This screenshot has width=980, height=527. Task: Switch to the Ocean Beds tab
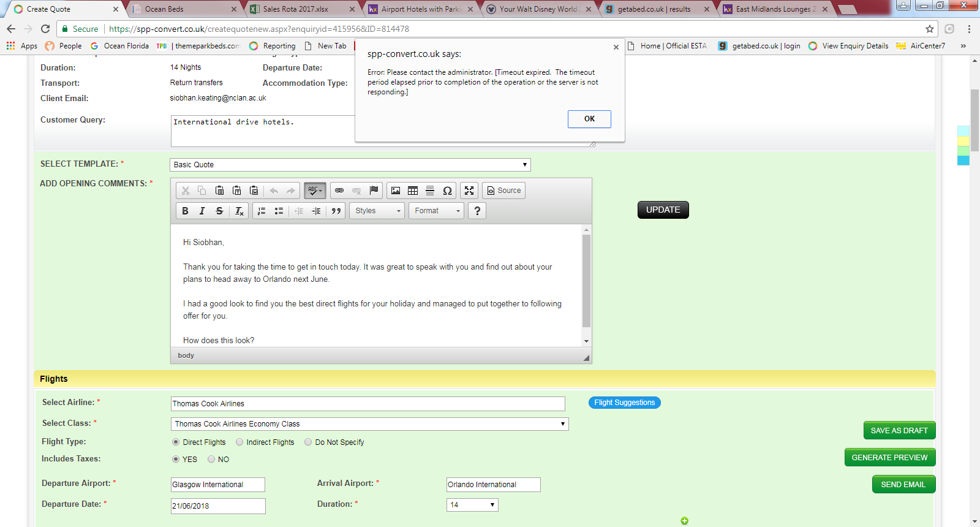click(x=184, y=9)
